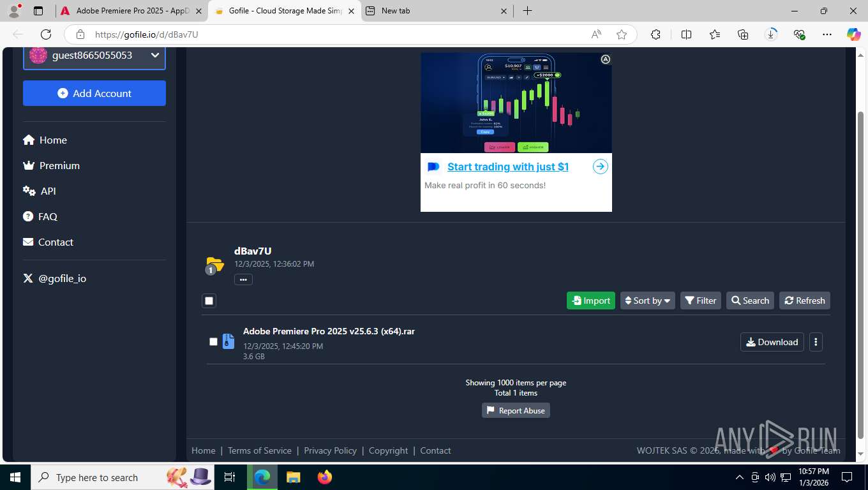Open Favorites list icon
868x490 pixels.
(715, 34)
